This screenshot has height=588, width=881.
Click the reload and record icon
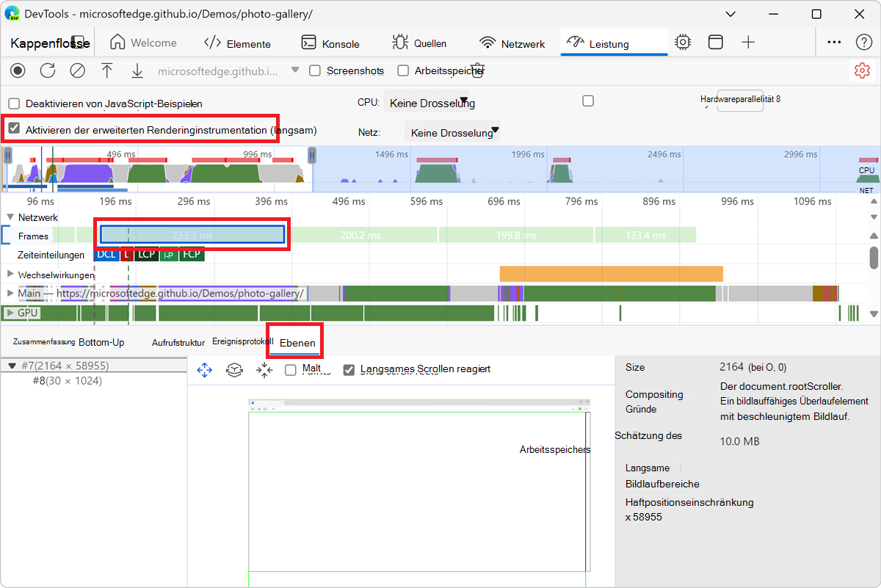pyautogui.click(x=48, y=70)
